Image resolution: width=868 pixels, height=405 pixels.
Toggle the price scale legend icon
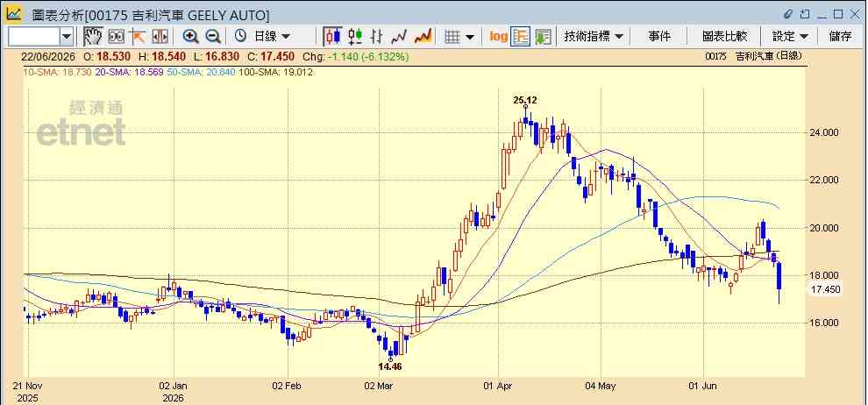click(520, 37)
